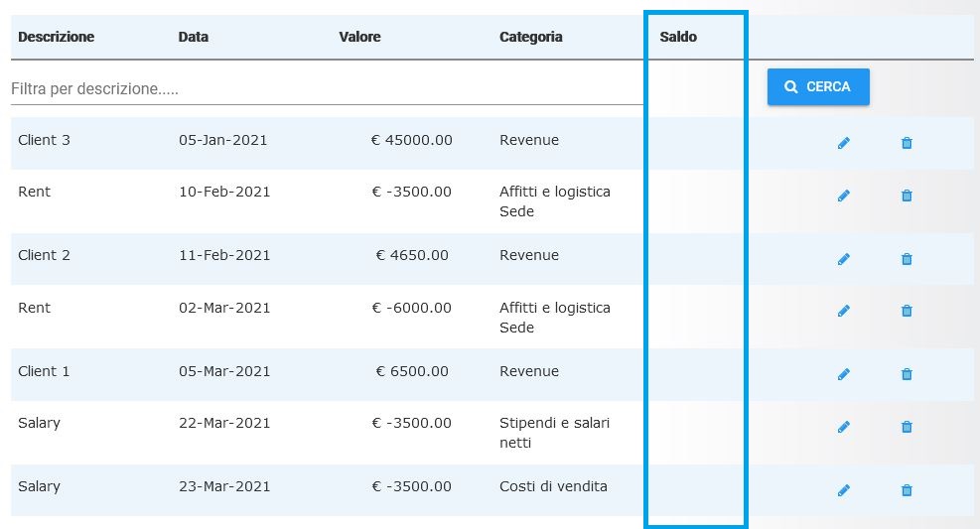Select the Saldo column header
Image resolution: width=980 pixels, height=529 pixels.
(x=678, y=38)
